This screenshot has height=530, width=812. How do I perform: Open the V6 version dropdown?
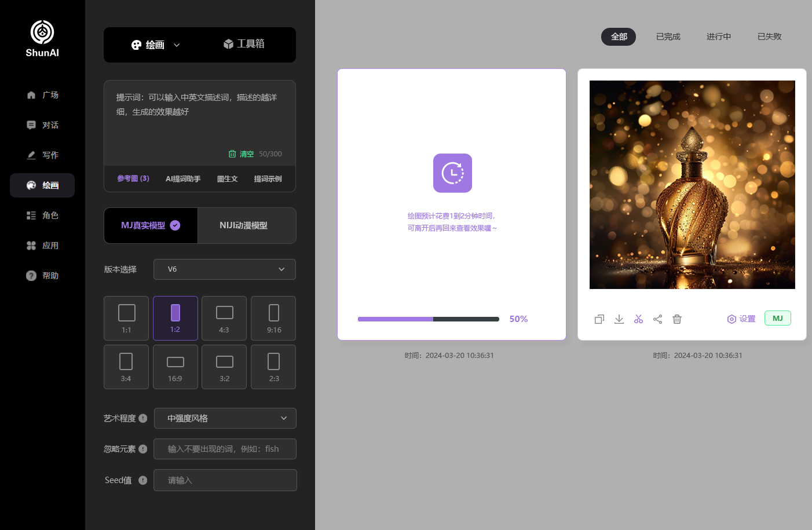pyautogui.click(x=225, y=269)
